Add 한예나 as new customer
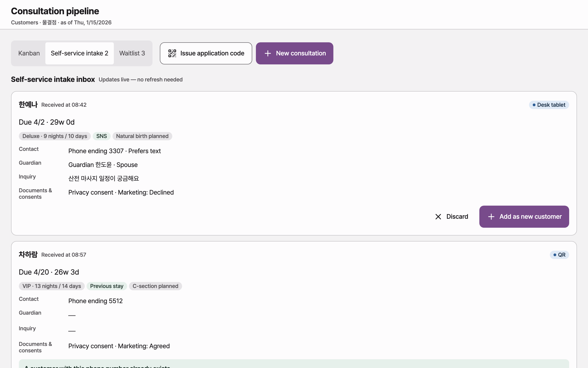The image size is (588, 368). [x=524, y=217]
